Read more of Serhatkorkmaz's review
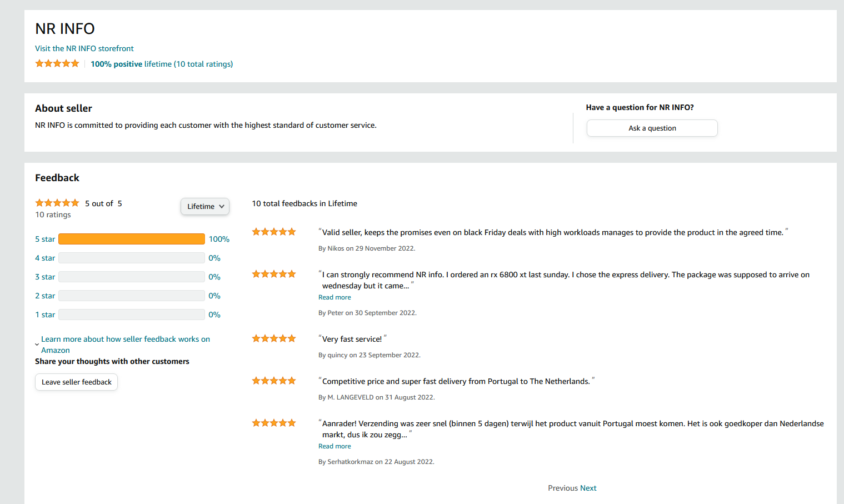The image size is (844, 504). tap(334, 446)
